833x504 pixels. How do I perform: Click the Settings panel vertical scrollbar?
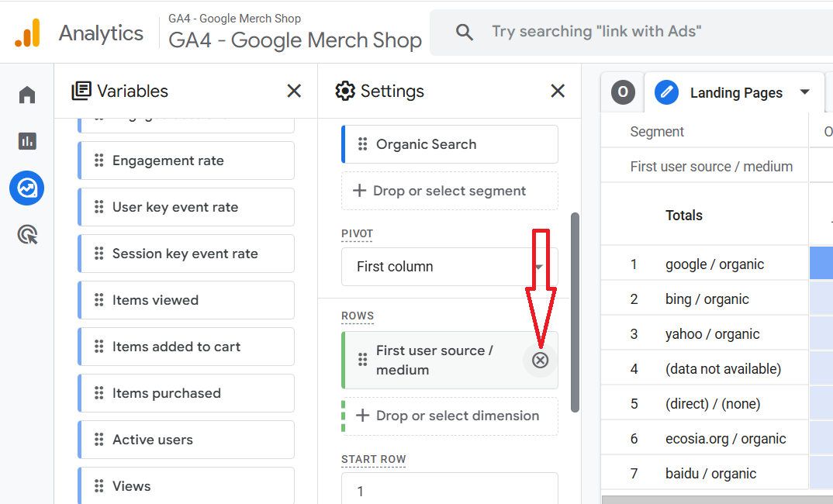coord(575,310)
